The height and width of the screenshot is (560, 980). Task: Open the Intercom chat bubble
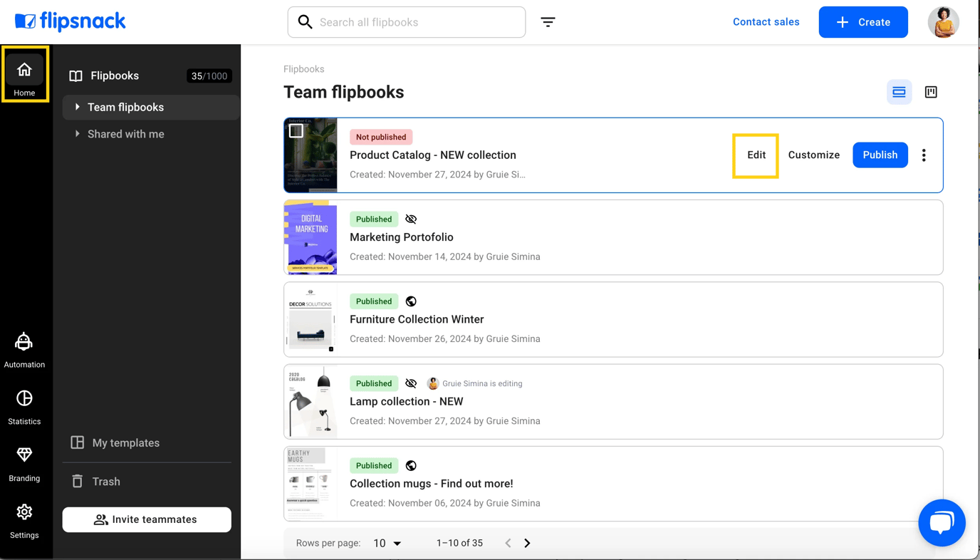[x=942, y=522]
